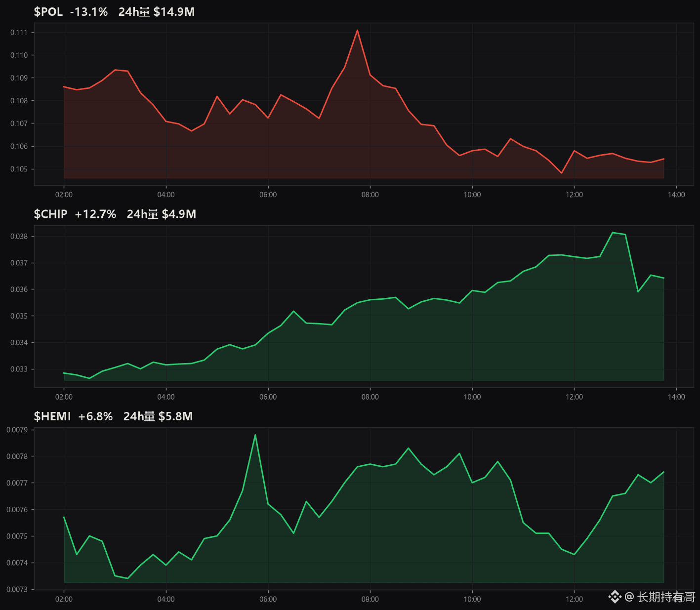This screenshot has width=700, height=610.
Task: Click 02:00 on the $CHIP time axis
Action: (64, 397)
